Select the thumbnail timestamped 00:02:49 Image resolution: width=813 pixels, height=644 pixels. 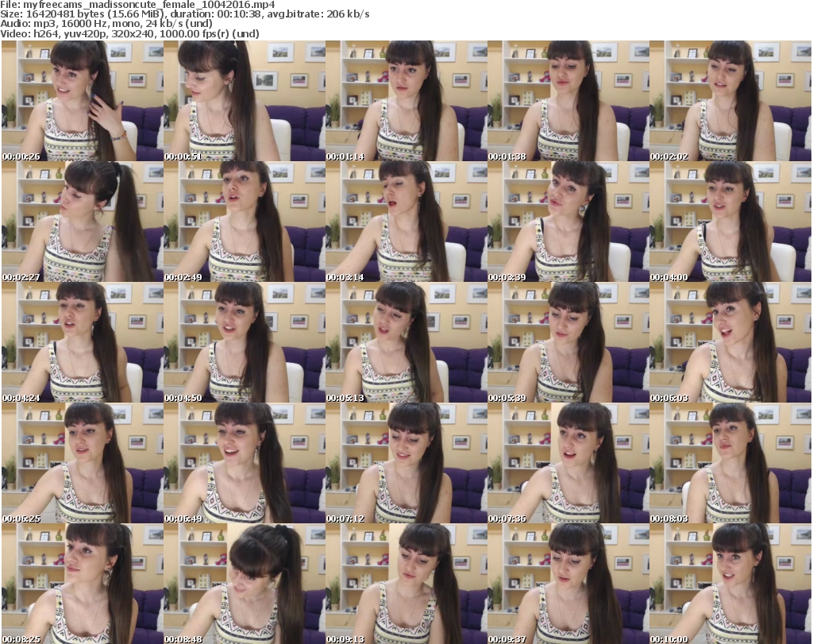click(x=245, y=222)
